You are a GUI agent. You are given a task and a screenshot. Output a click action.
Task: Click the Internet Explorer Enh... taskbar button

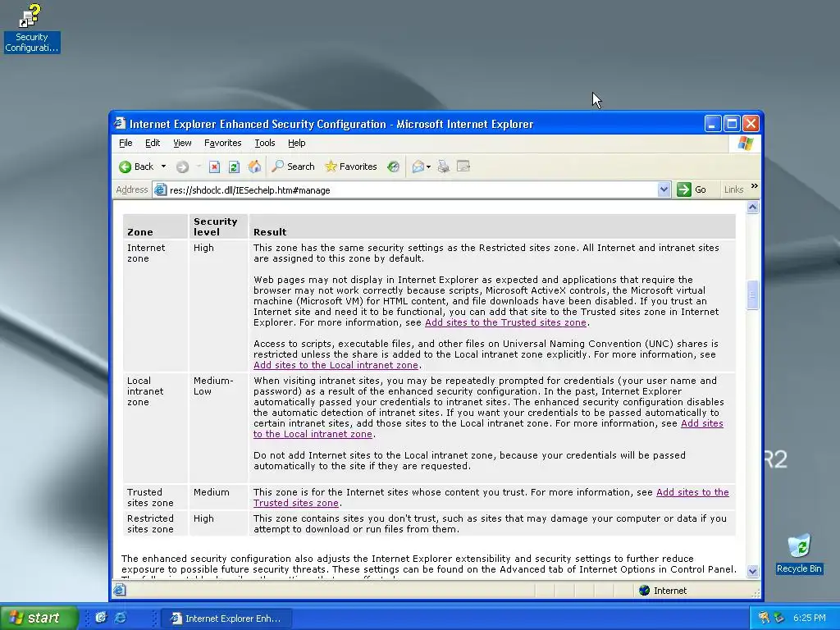coord(227,619)
